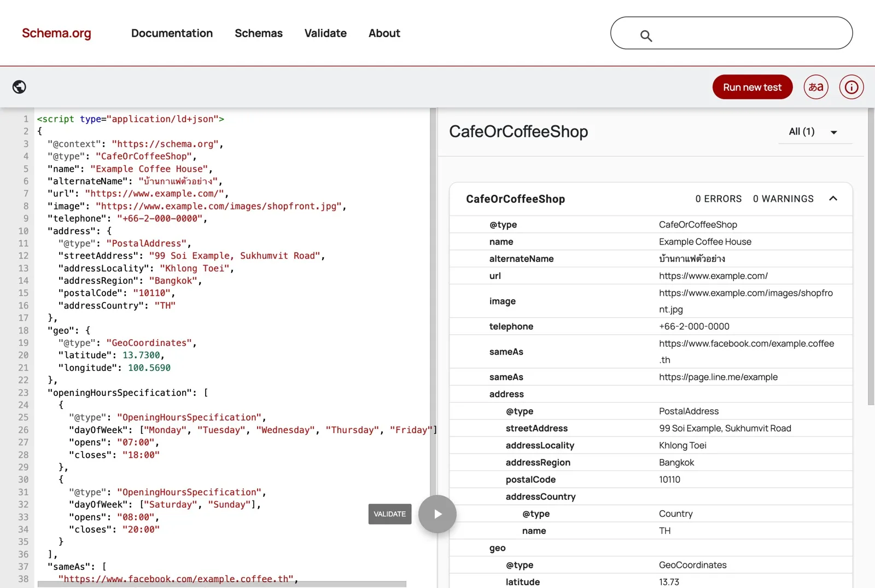Click the url value https://www.example.com/ in results

[713, 276]
